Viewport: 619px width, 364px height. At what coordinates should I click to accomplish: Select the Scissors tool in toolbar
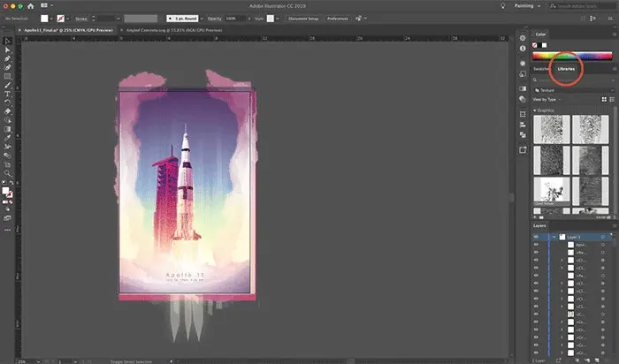7,147
